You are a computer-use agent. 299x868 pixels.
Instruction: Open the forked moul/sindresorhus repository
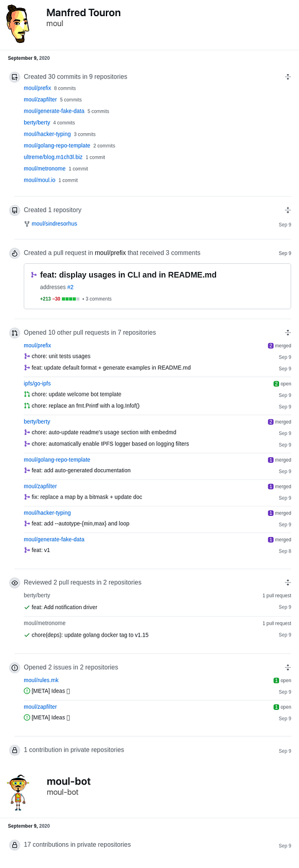[54, 223]
